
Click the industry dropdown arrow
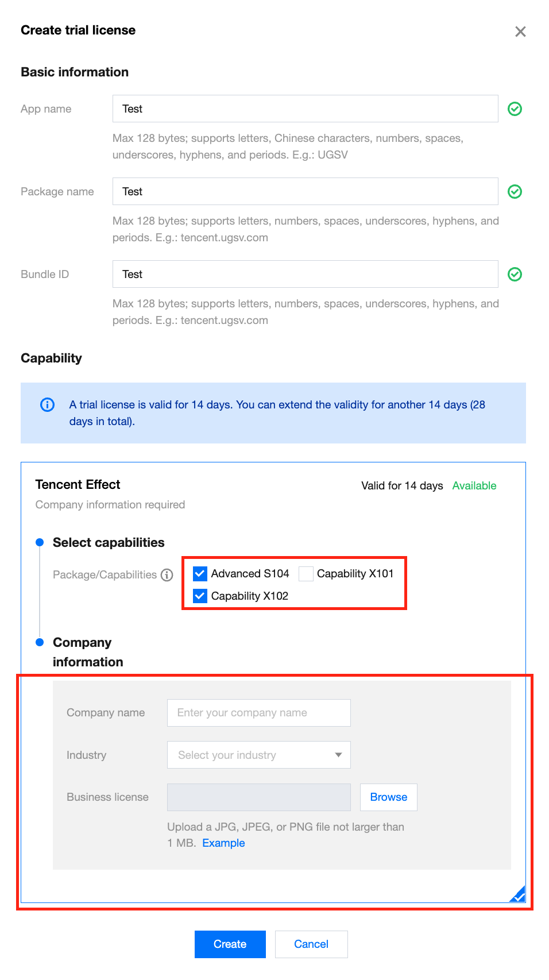tap(338, 755)
